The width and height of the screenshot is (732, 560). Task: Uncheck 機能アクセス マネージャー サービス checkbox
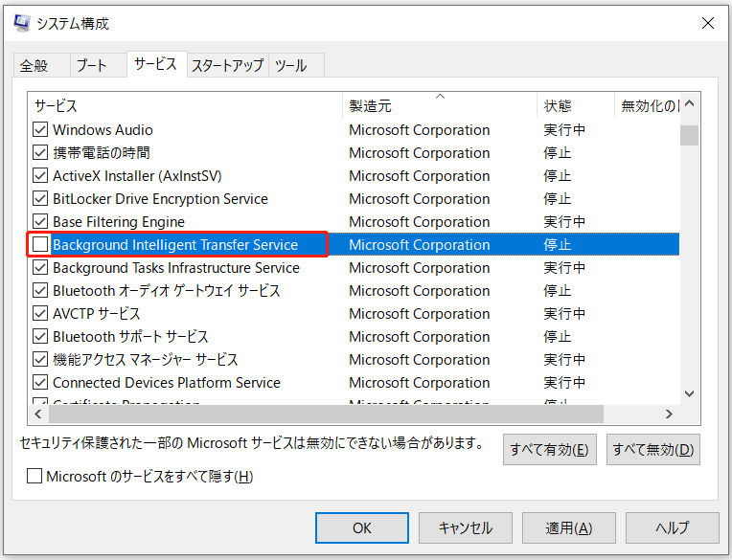(x=40, y=360)
